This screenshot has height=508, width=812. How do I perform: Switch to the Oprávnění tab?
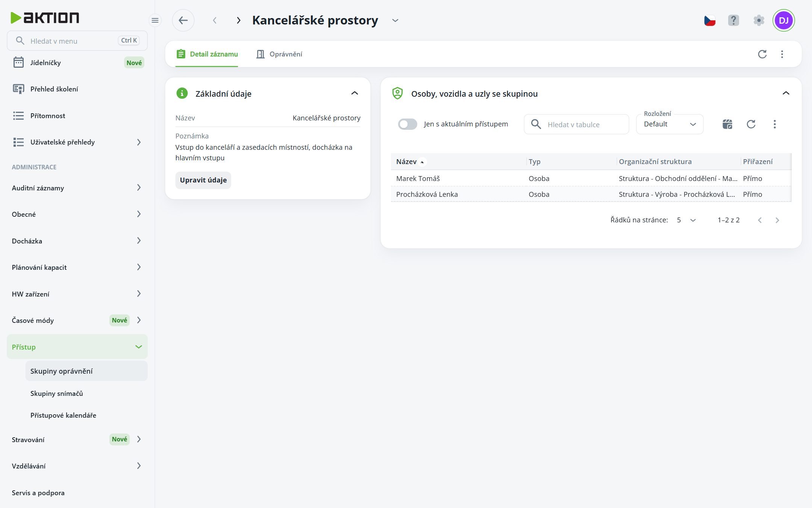coord(279,54)
